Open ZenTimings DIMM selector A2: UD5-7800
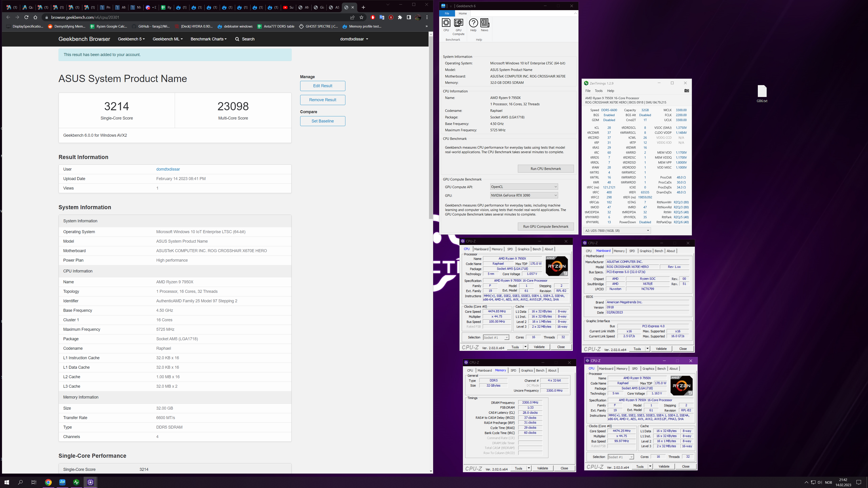The width and height of the screenshot is (868, 488). 617,231
